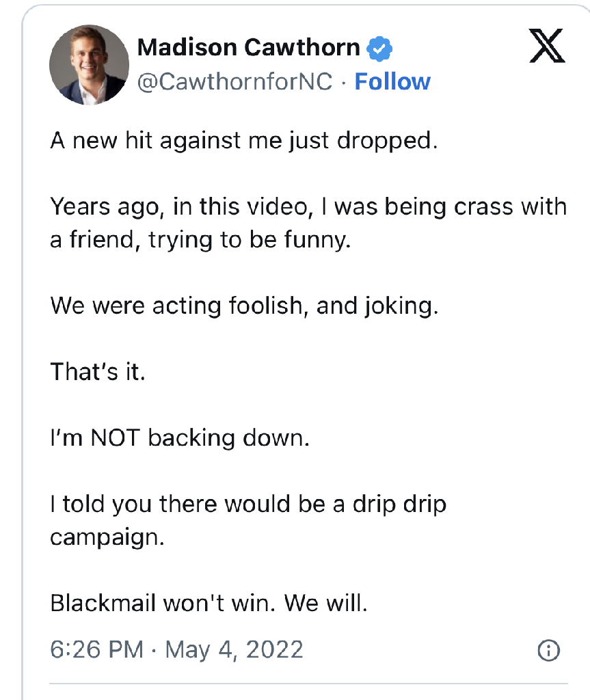Viewport: 590px width, 700px height.
Task: Click 'Blackmail won't win. We will.' text
Action: click(x=209, y=603)
